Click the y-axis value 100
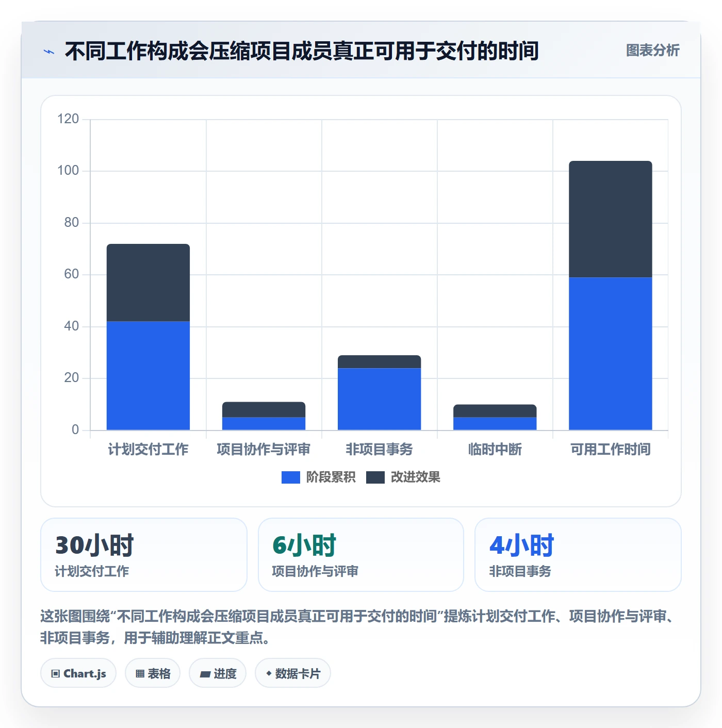The image size is (722, 728). pyautogui.click(x=68, y=171)
